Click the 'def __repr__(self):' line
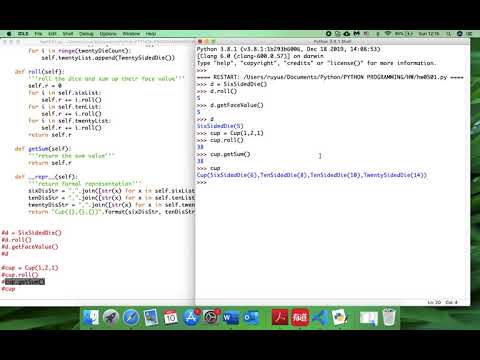 pyautogui.click(x=46, y=177)
